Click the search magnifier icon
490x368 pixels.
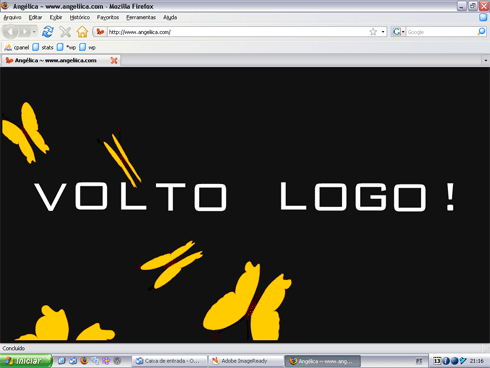pos(481,32)
